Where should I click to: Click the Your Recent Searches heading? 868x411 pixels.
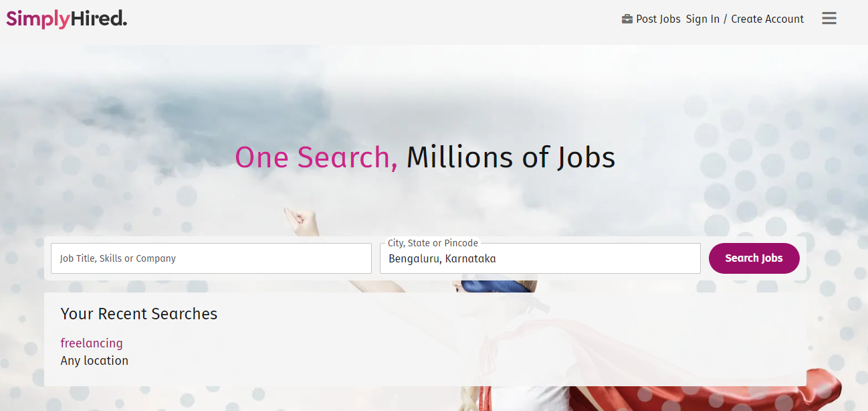139,314
